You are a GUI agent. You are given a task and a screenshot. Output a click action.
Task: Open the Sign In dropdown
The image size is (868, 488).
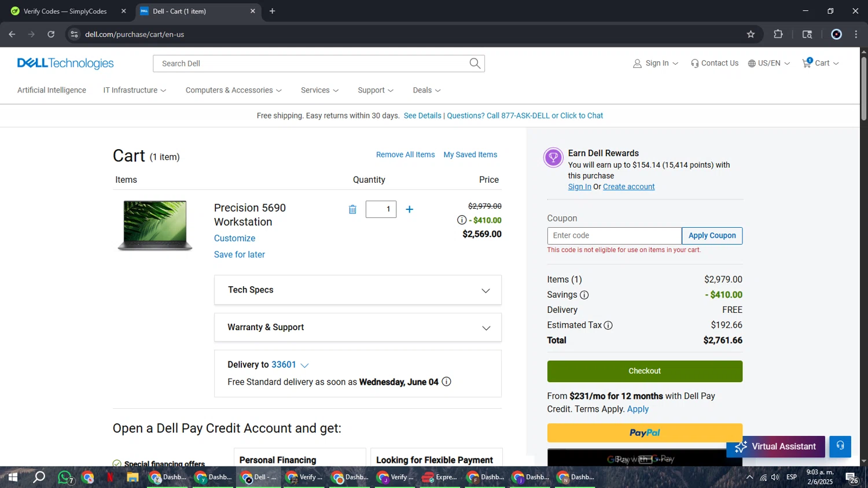[x=656, y=64]
